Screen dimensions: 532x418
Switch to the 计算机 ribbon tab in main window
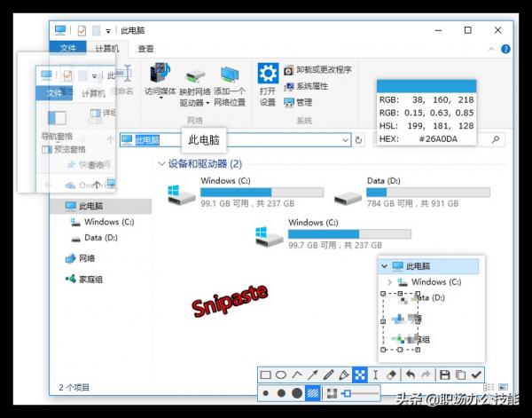pos(107,49)
